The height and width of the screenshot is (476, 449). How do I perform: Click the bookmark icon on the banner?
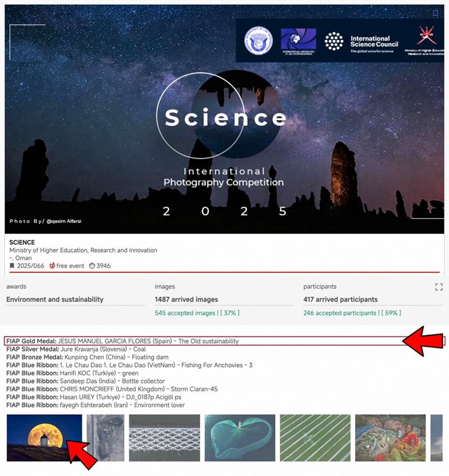pos(435,13)
